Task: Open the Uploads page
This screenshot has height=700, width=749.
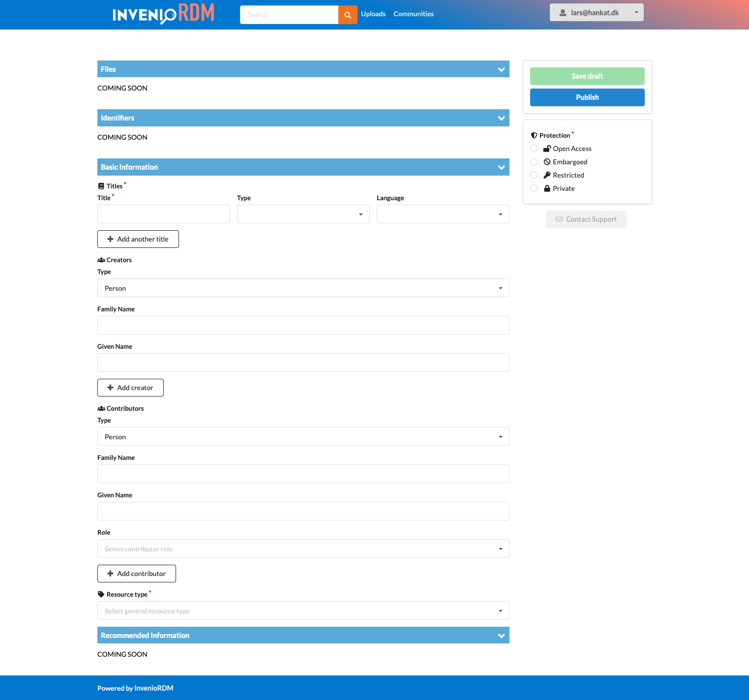Action: tap(373, 14)
